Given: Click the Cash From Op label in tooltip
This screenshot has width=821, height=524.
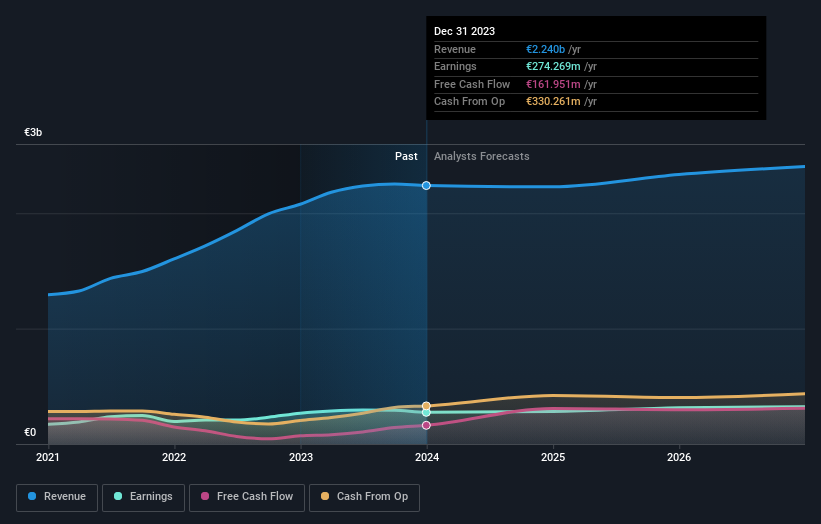Looking at the screenshot, I should 469,102.
